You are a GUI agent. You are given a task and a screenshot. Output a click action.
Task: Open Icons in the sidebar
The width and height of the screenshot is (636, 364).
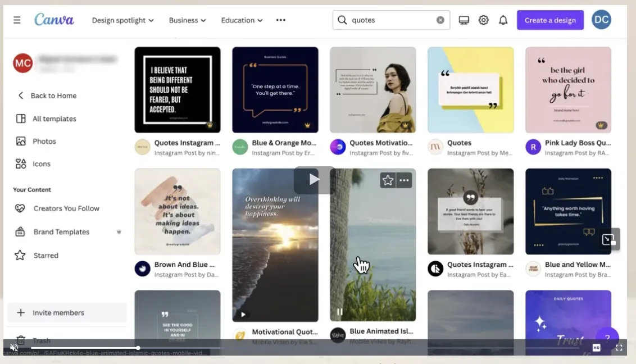point(42,164)
